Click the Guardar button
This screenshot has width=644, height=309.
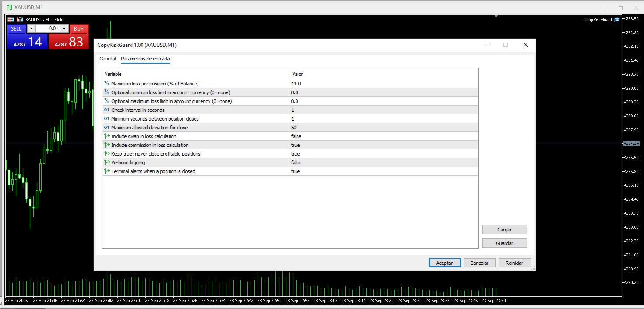(x=505, y=243)
